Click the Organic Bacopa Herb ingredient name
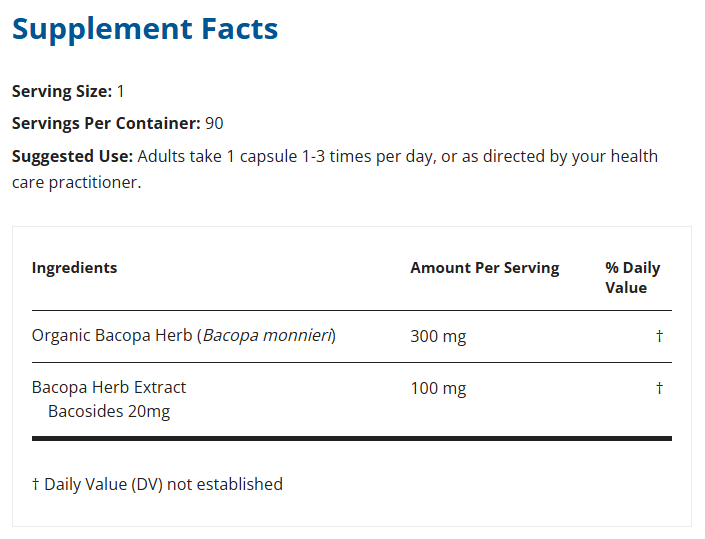Viewport: 705px width, 539px height. click(112, 336)
